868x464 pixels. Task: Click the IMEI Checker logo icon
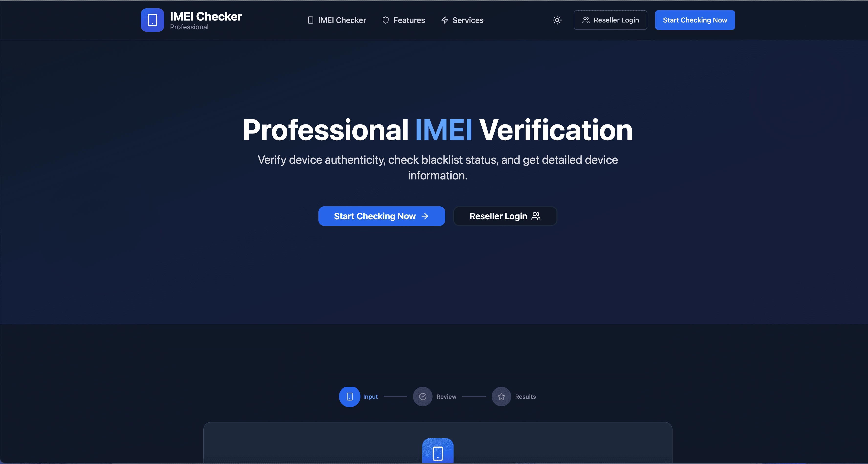[x=152, y=20]
